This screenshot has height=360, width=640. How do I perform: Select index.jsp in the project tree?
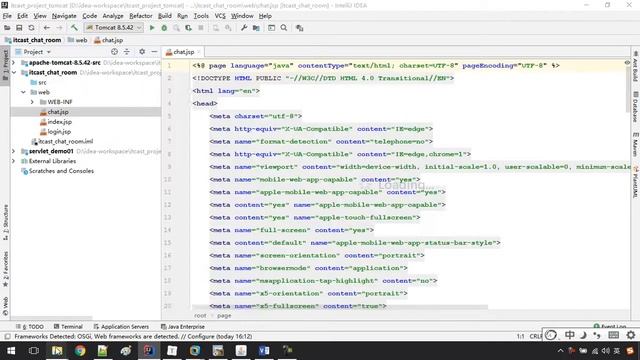[60, 122]
